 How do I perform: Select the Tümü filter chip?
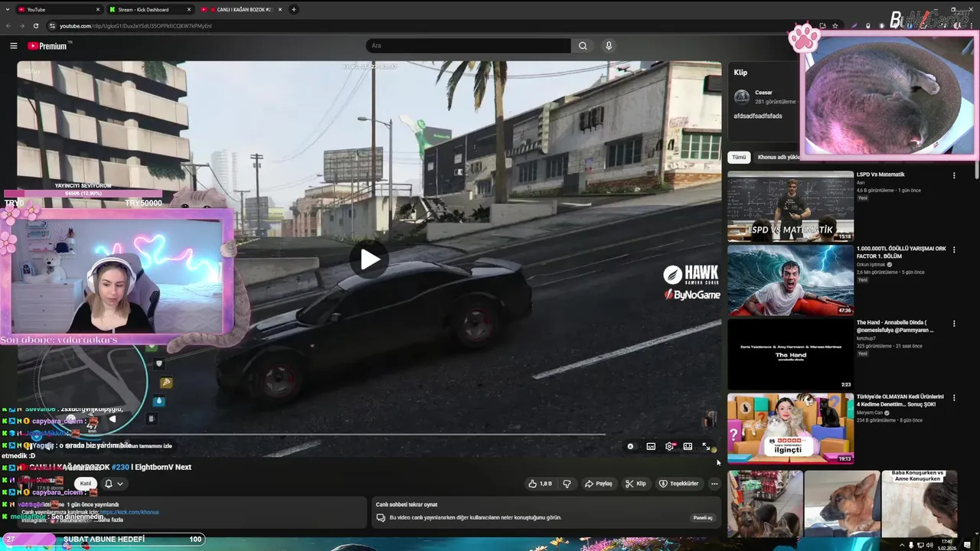[739, 157]
